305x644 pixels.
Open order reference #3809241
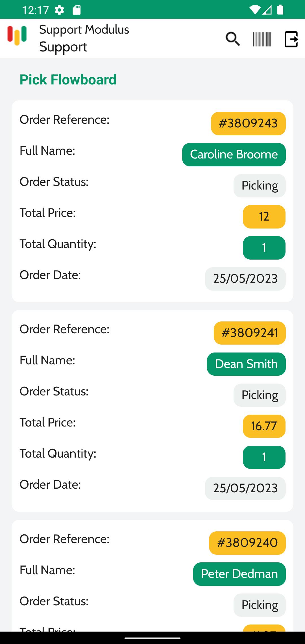(250, 333)
